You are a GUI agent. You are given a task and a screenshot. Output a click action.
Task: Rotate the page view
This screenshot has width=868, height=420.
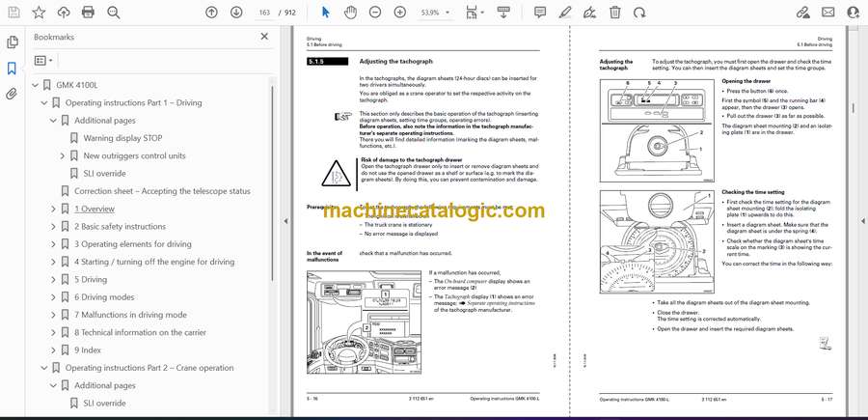(x=639, y=13)
